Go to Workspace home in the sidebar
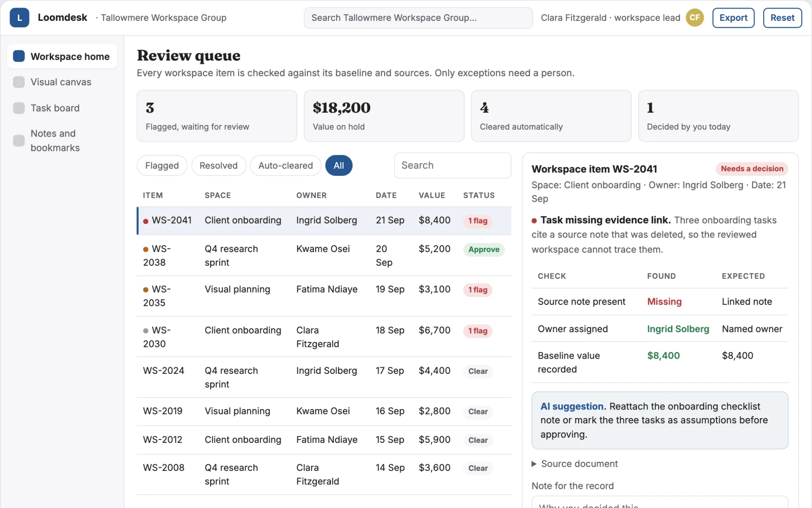812x508 pixels. (62, 56)
